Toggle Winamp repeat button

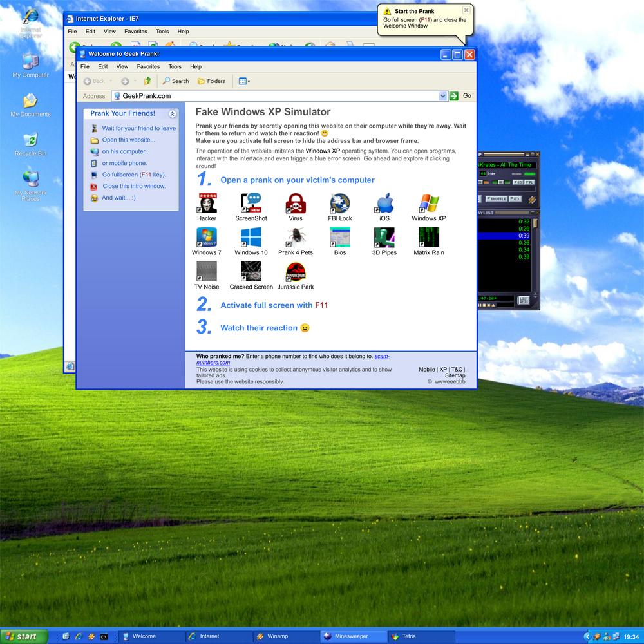pyautogui.click(x=515, y=199)
